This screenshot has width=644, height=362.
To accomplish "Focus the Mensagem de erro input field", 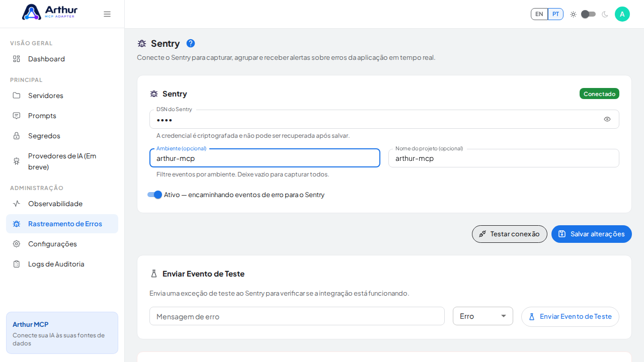I will (297, 316).
